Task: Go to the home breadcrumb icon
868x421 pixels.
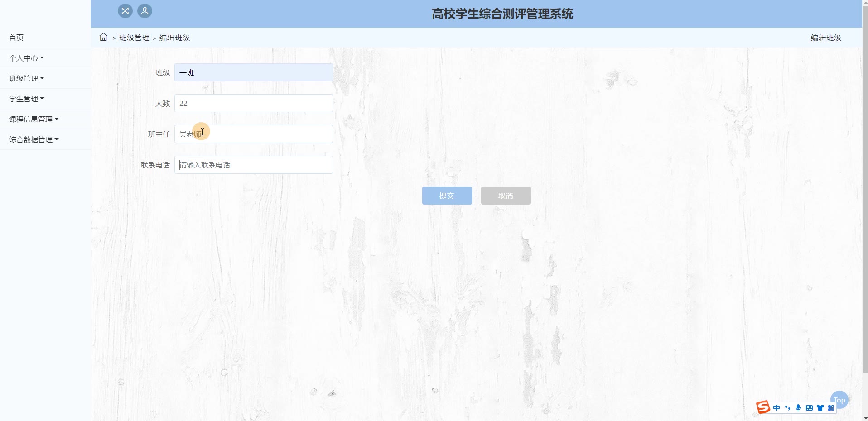Action: 103,37
